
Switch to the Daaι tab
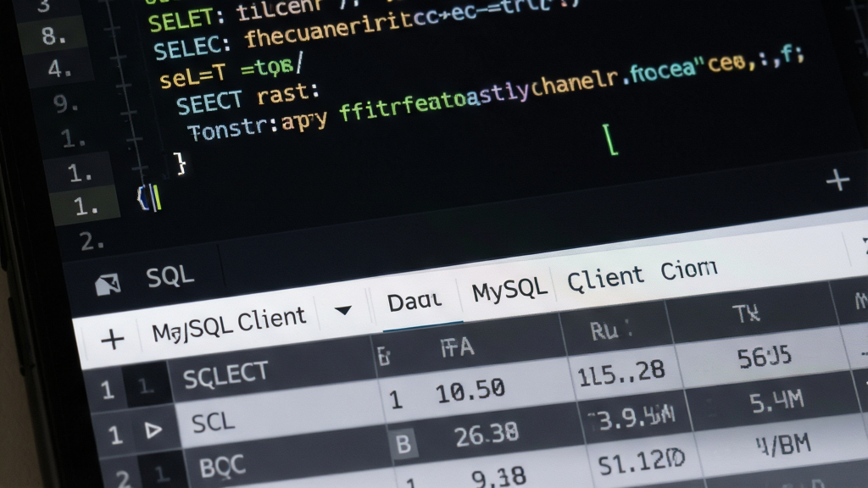click(414, 302)
